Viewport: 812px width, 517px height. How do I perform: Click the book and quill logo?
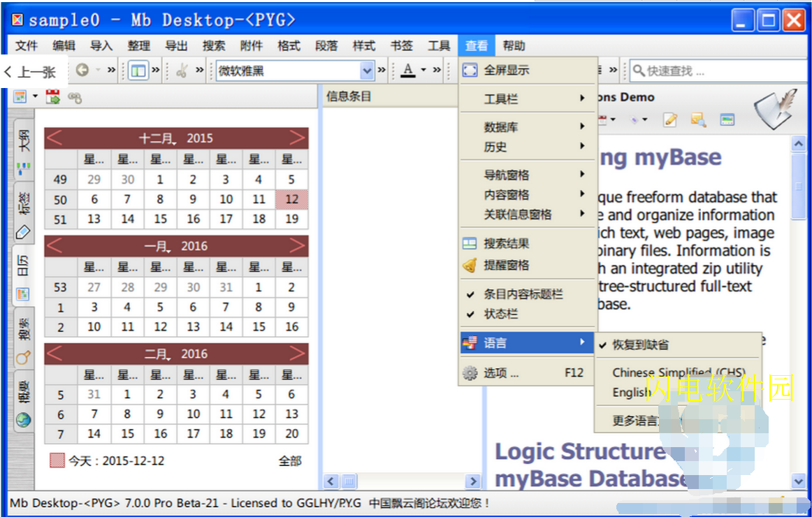775,109
